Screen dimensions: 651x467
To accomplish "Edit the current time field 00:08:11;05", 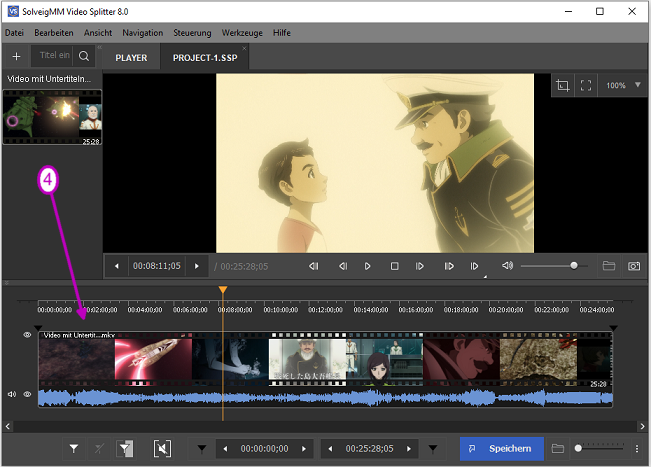I will (157, 266).
